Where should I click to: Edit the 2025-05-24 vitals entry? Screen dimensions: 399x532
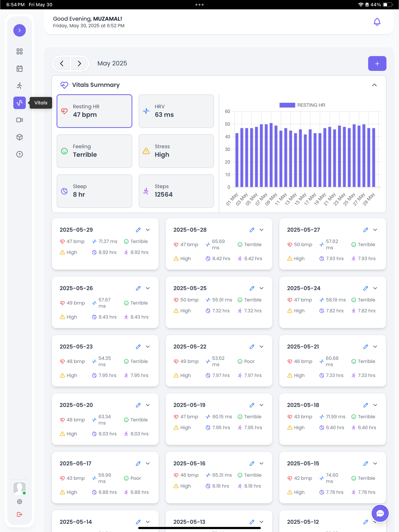(366, 288)
